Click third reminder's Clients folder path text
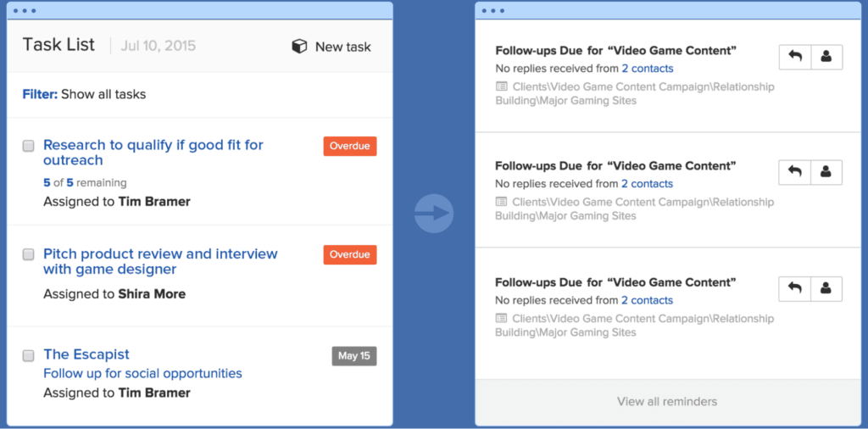This screenshot has height=429, width=868. tap(635, 326)
